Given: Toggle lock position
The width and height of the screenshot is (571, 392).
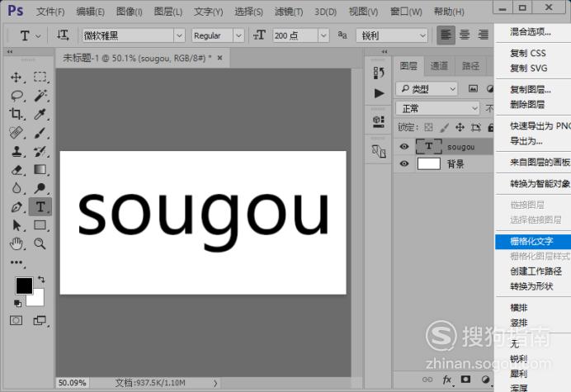Looking at the screenshot, I should 460,127.
